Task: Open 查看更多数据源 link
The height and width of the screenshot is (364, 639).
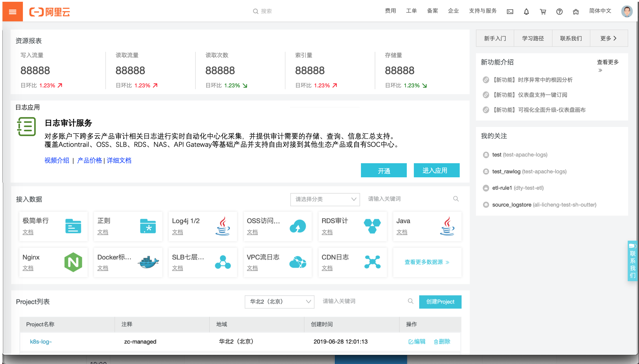Action: (427, 262)
